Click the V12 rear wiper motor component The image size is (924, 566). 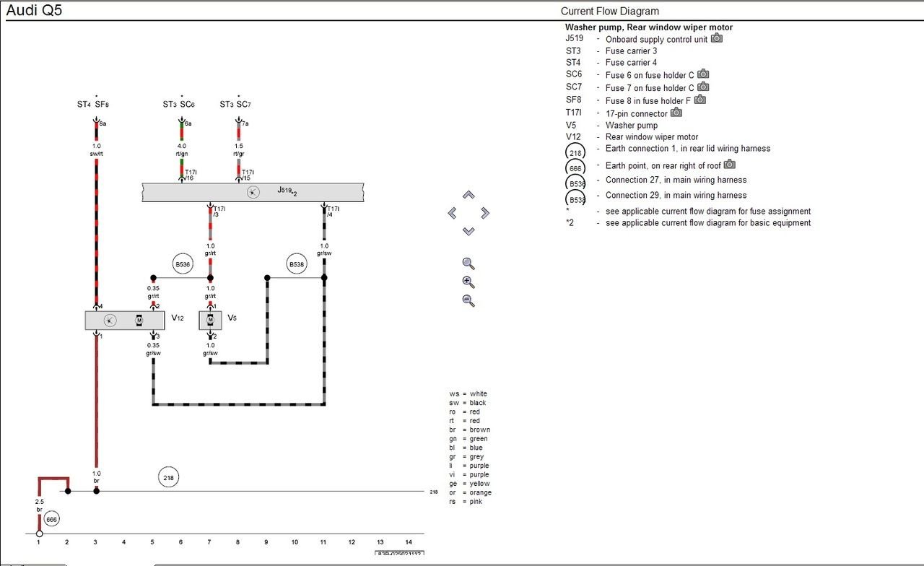[x=124, y=321]
